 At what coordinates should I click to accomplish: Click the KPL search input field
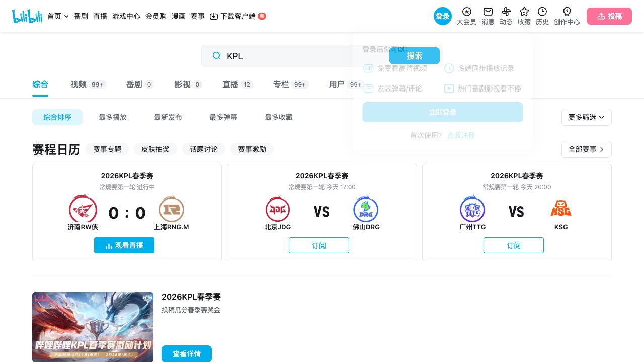[x=302, y=56]
